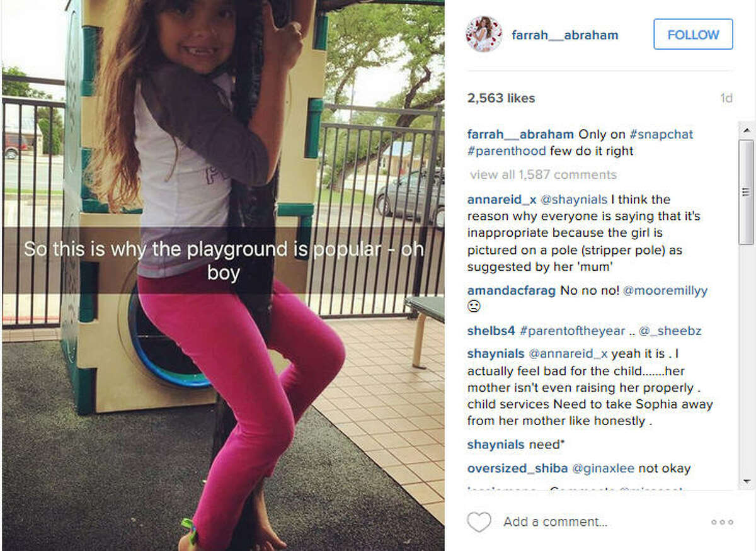Open farrah__abraham profile avatar picture
The height and width of the screenshot is (551, 756).
pyautogui.click(x=483, y=35)
